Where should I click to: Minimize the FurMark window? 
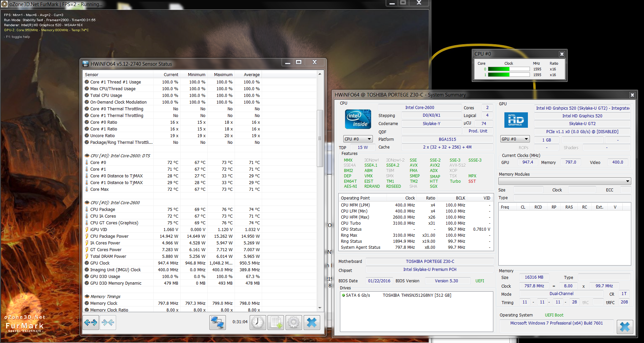(x=392, y=3)
